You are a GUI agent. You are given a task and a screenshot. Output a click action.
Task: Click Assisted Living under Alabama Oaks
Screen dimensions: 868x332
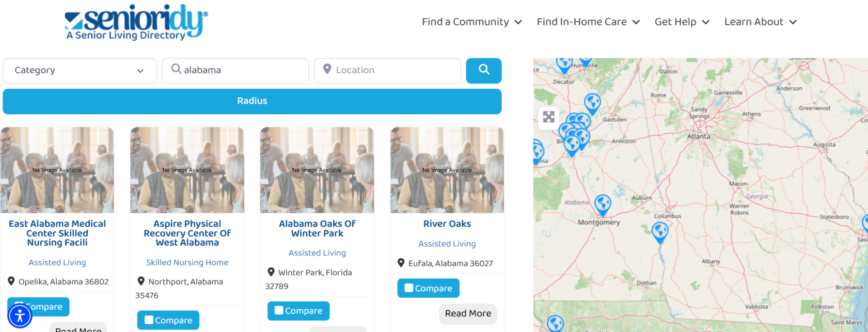(317, 253)
